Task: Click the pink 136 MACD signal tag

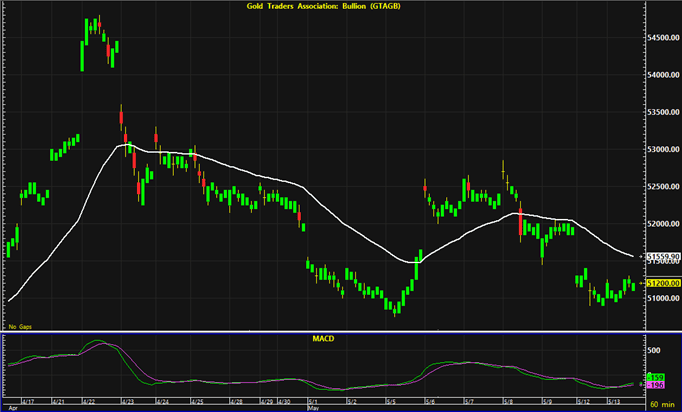Action: coord(655,385)
